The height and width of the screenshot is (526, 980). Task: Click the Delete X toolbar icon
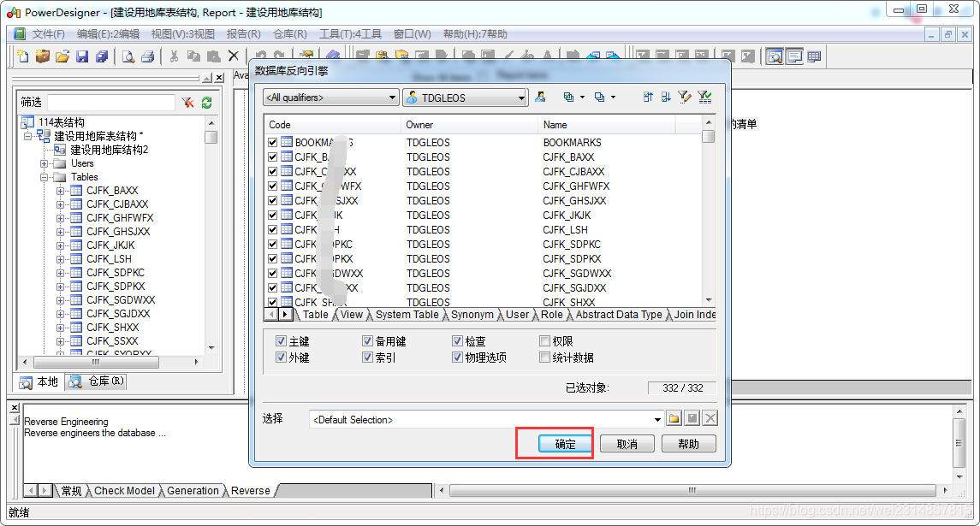point(233,56)
